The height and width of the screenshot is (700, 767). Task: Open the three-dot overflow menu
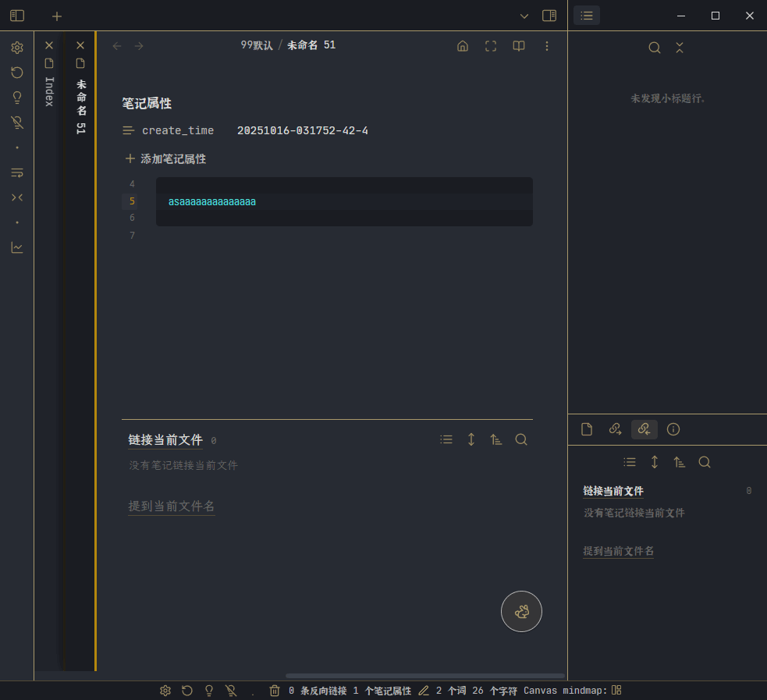[547, 46]
